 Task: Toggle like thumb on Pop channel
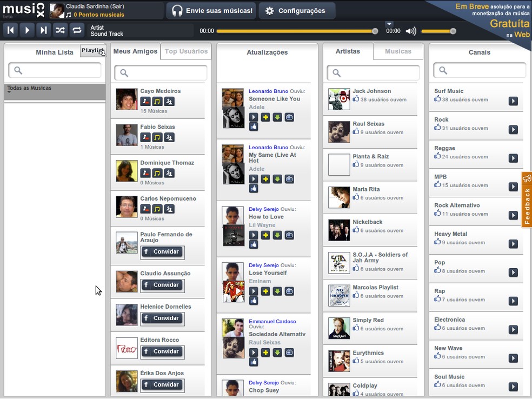[437, 270]
